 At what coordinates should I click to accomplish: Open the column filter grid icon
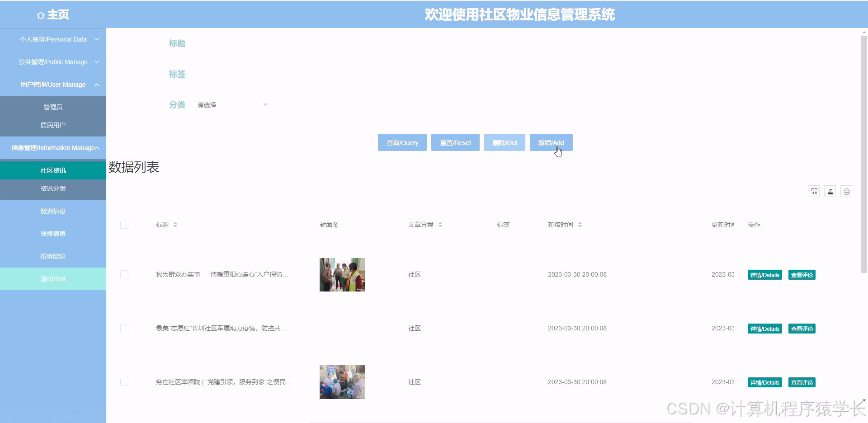(814, 192)
